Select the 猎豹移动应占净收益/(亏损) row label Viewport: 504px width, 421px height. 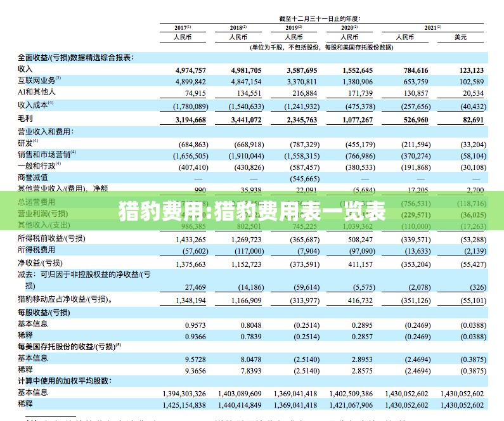(x=65, y=299)
